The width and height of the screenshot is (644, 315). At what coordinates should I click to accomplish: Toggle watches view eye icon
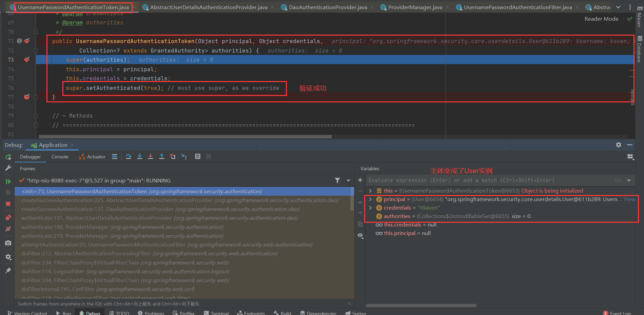(360, 235)
